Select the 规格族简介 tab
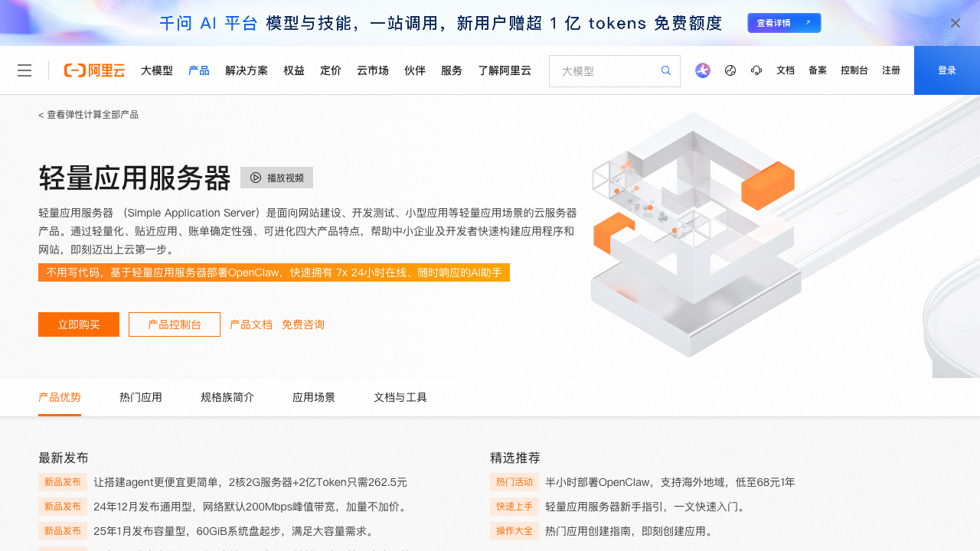Viewport: 980px width, 551px height. pyautogui.click(x=227, y=397)
